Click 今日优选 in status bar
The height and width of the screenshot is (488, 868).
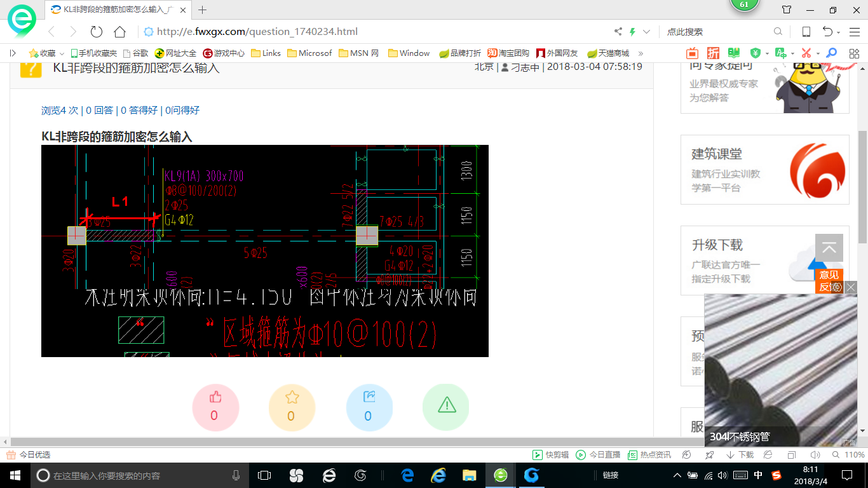pyautogui.click(x=29, y=455)
